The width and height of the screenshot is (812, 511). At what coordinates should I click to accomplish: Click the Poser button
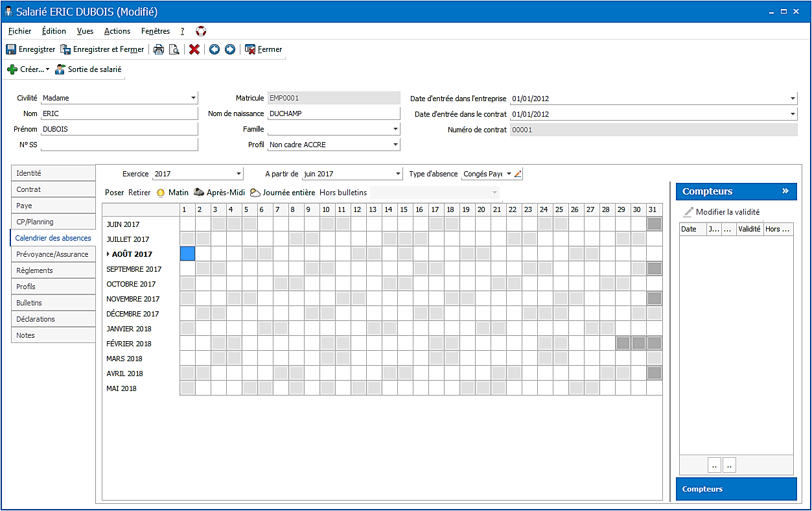coord(114,193)
